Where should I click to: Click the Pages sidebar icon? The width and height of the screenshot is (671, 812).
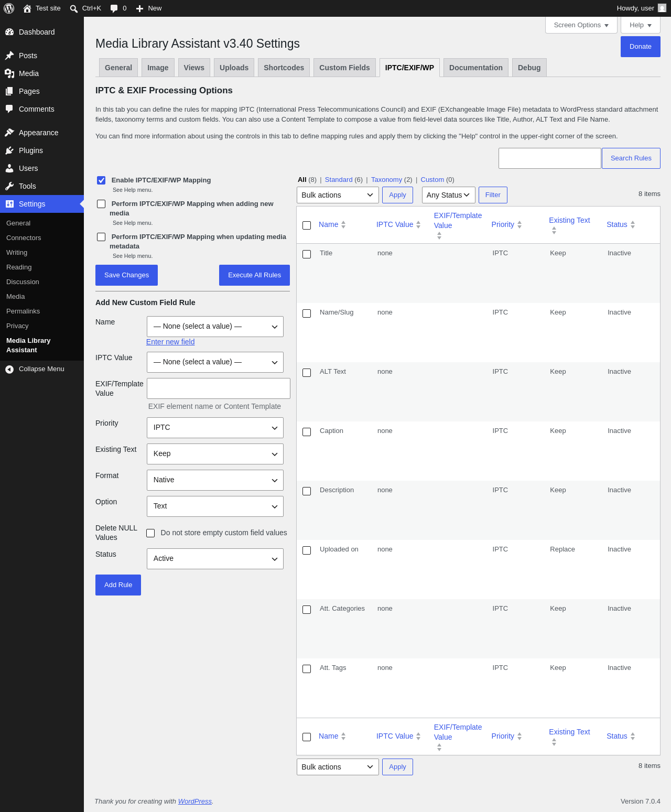pyautogui.click(x=9, y=91)
